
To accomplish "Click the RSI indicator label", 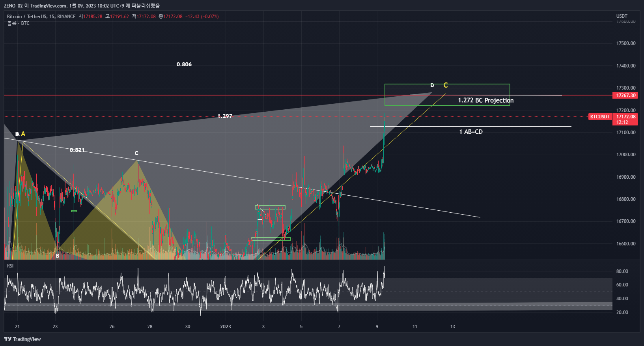I will tap(10, 266).
